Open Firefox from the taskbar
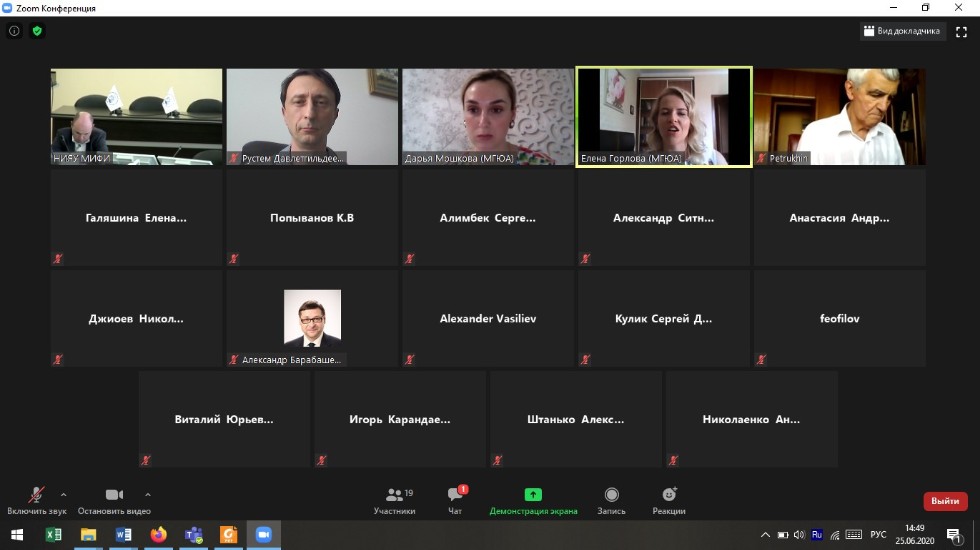The image size is (980, 550). pyautogui.click(x=158, y=535)
